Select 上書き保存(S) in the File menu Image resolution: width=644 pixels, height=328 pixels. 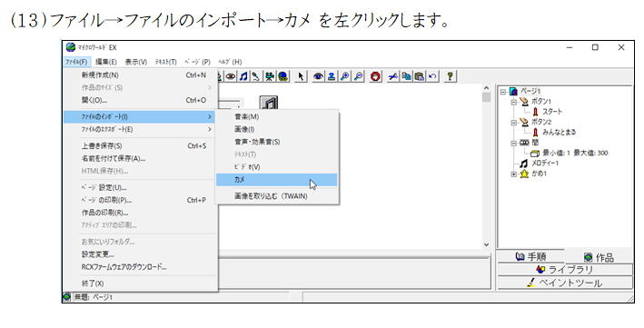click(140, 146)
